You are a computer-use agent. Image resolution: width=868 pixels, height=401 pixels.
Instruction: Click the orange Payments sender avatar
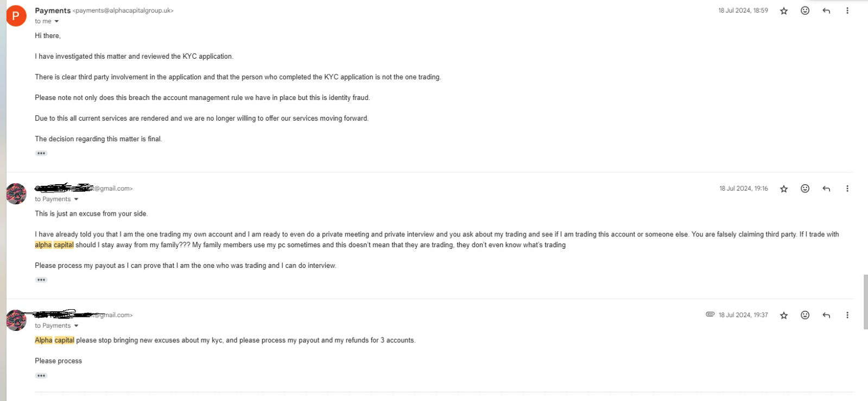16,16
